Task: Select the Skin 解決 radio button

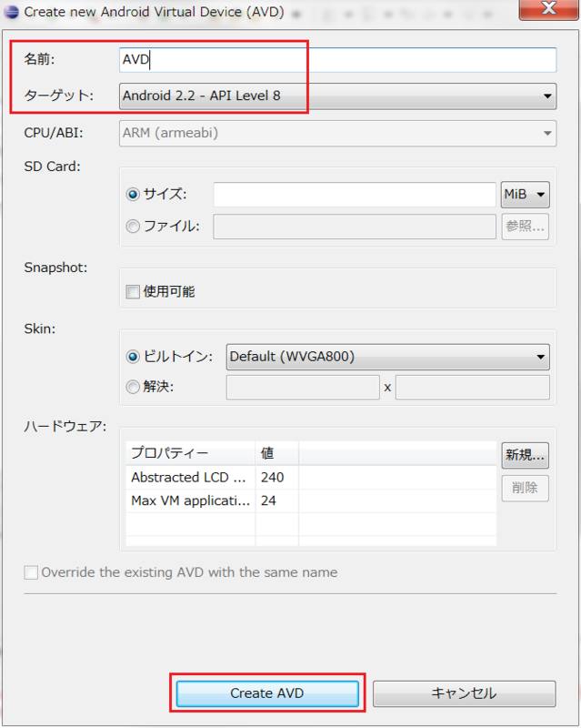Action: coord(133,387)
